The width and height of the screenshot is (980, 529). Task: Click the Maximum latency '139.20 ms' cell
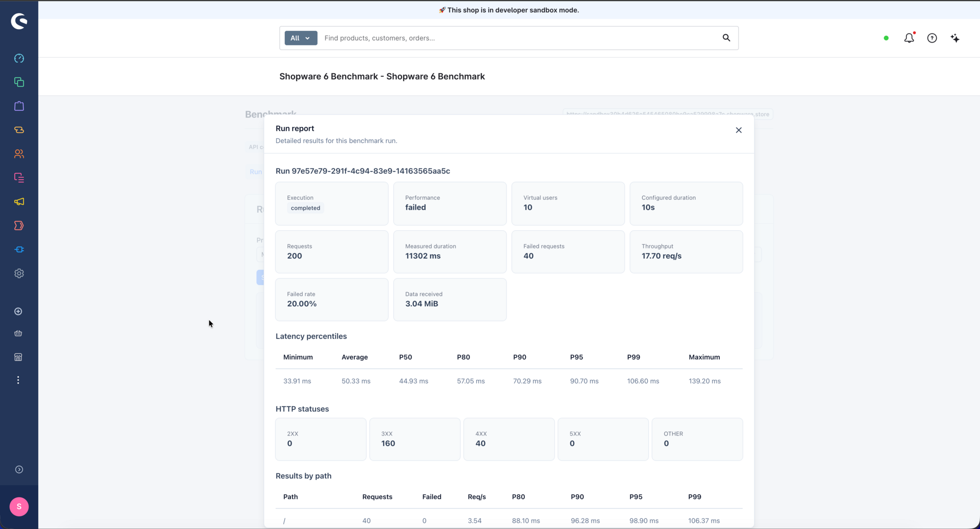tap(705, 381)
